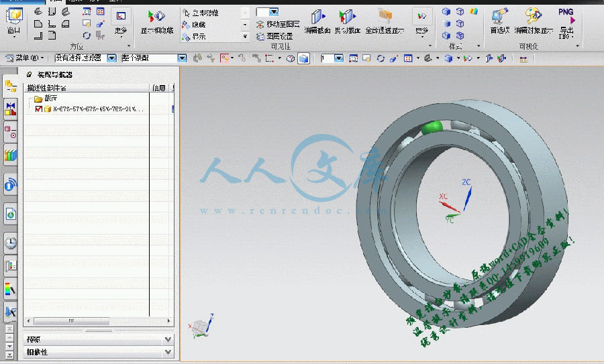Select the 截面 folder tree row
Image resolution: width=604 pixels, height=364 pixels.
[87, 99]
